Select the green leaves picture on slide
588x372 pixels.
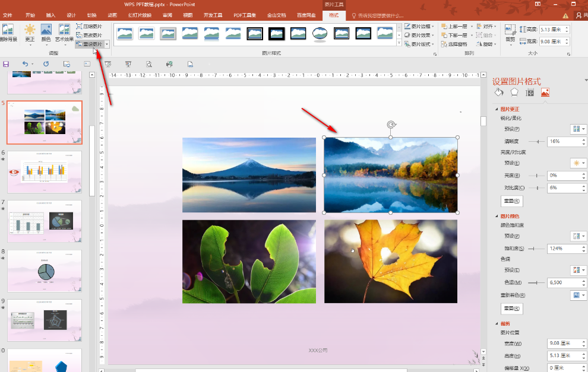coord(249,262)
